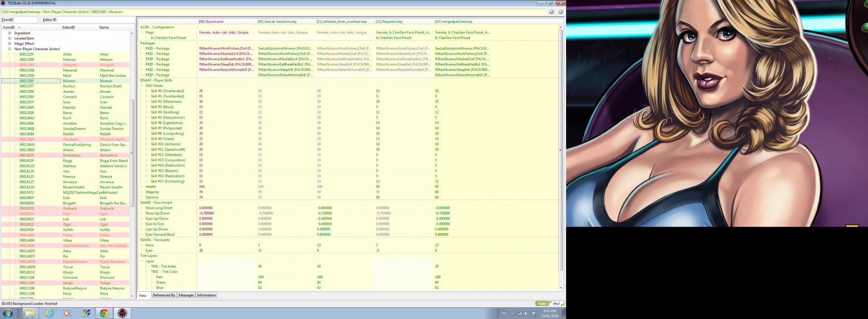Select the Nivenor record 0001336F
Viewport: 868px width, 319px height.
(x=66, y=81)
